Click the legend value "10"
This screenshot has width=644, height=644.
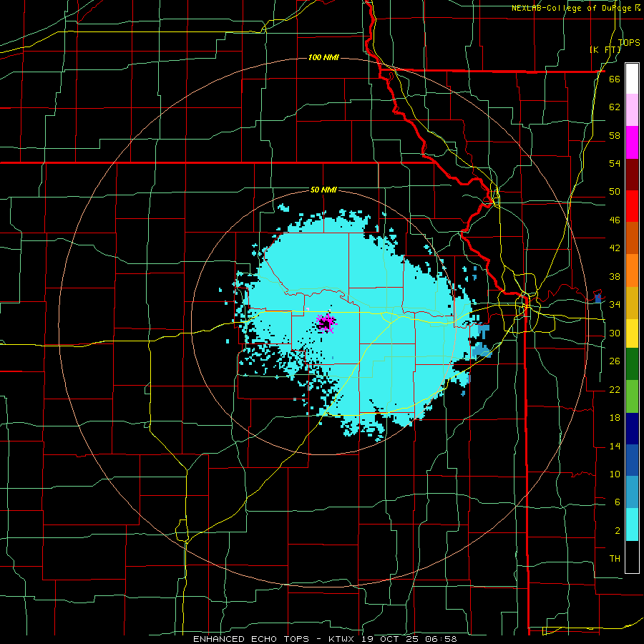(615, 474)
